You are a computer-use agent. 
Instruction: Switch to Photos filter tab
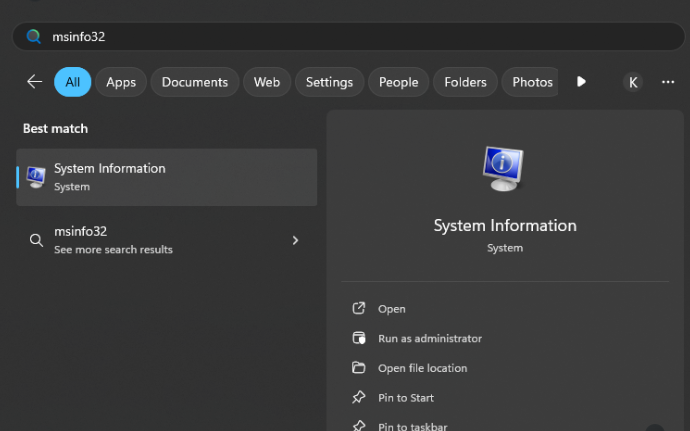(x=532, y=82)
